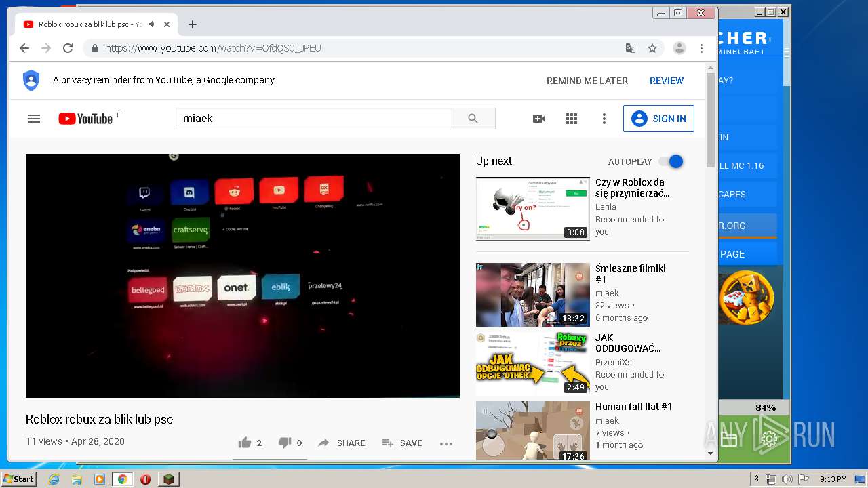This screenshot has width=868, height=488.
Task: Show hidden system tray icons
Action: [x=757, y=479]
